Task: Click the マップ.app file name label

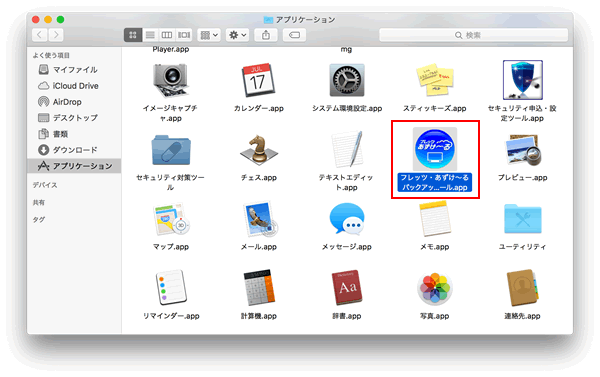Action: pos(171,247)
